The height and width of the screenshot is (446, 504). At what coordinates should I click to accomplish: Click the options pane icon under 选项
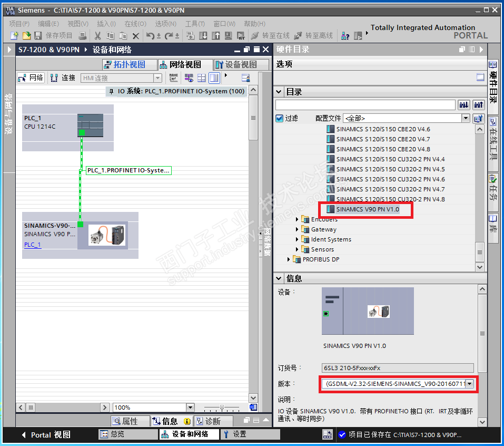tap(480, 77)
